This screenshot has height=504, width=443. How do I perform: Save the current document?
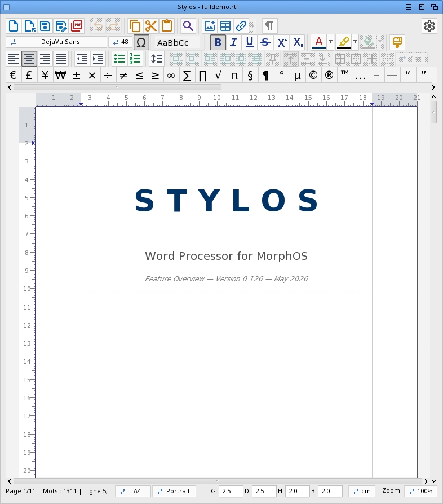[45, 26]
